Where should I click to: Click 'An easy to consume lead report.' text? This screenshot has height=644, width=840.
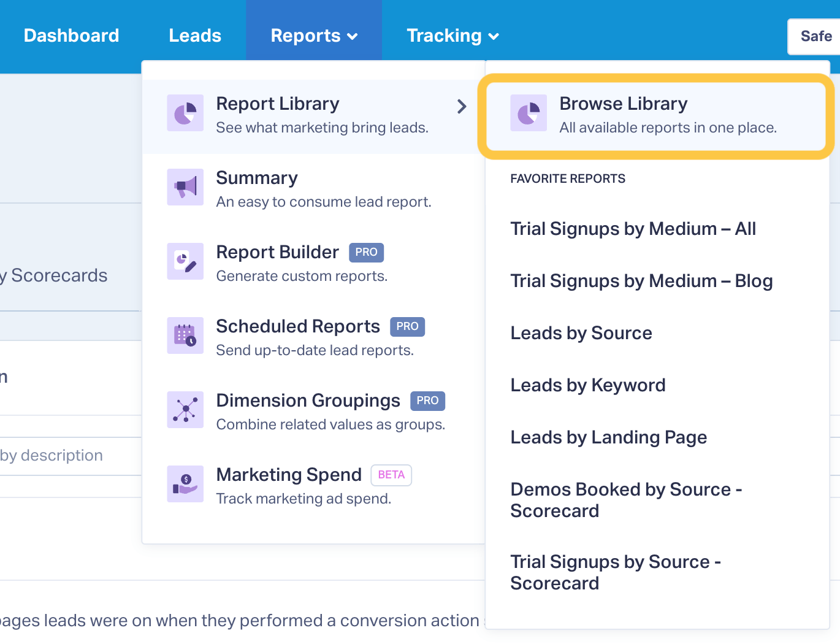click(324, 202)
